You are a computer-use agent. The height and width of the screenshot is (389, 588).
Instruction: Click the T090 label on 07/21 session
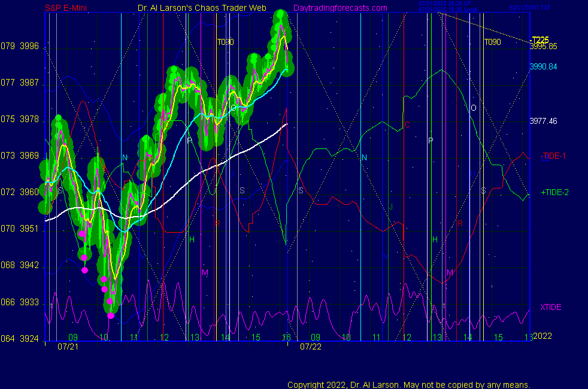coord(225,42)
